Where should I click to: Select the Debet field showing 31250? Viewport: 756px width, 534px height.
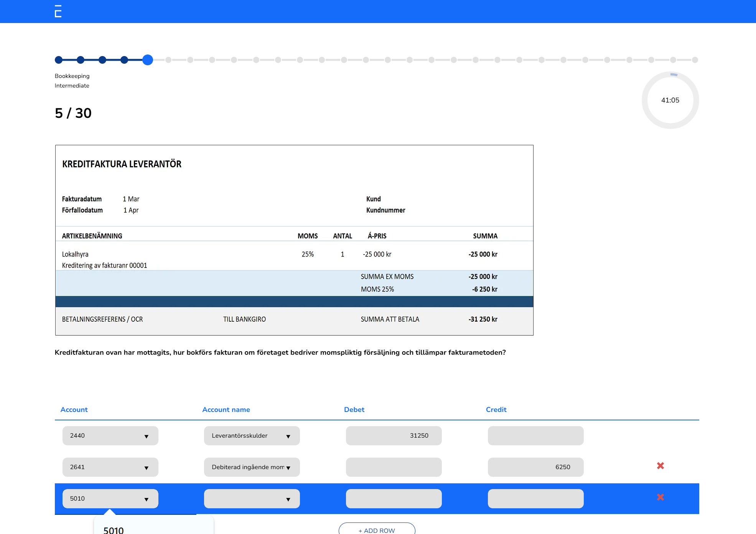pos(394,436)
